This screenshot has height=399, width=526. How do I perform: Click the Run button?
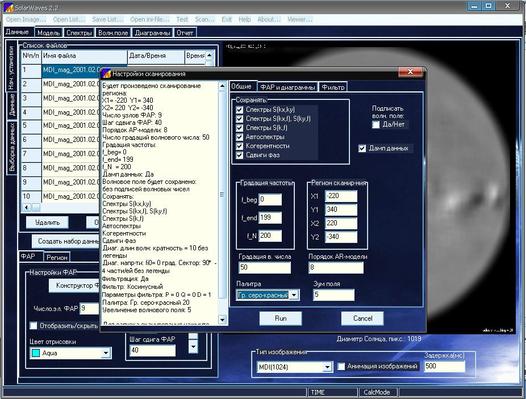(280, 318)
